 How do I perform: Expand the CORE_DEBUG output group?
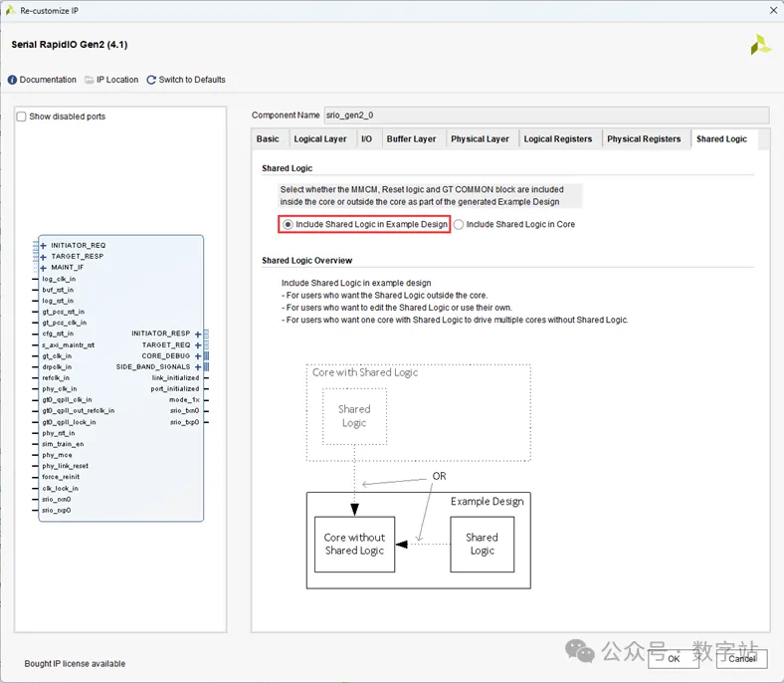198,356
